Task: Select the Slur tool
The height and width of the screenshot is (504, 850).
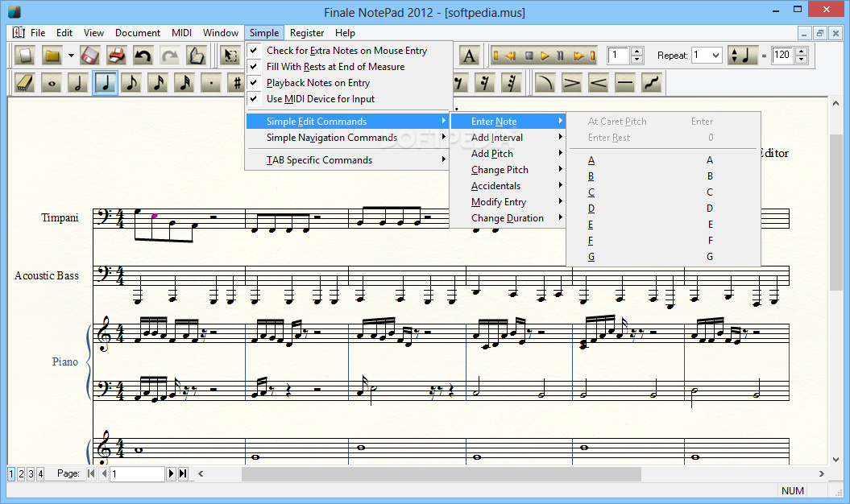Action: pyautogui.click(x=545, y=83)
